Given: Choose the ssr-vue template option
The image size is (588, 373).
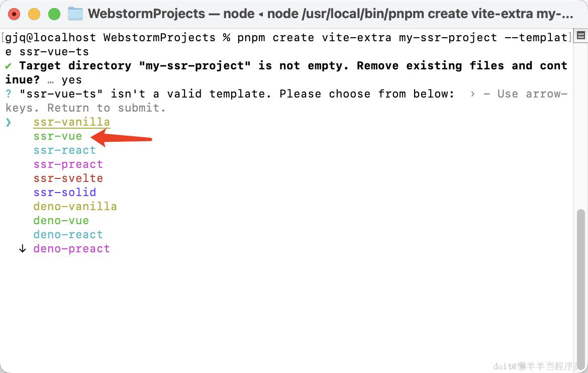Looking at the screenshot, I should tap(58, 136).
